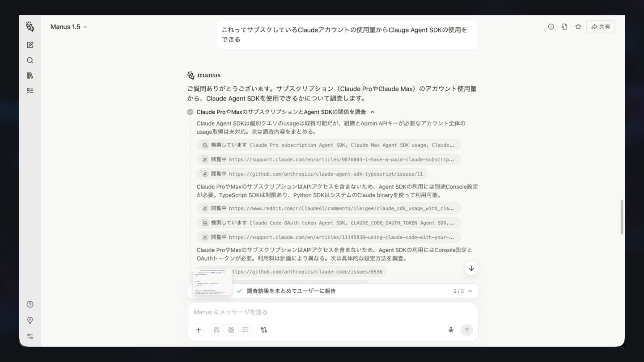Start voice input with the microphone icon

click(451, 330)
